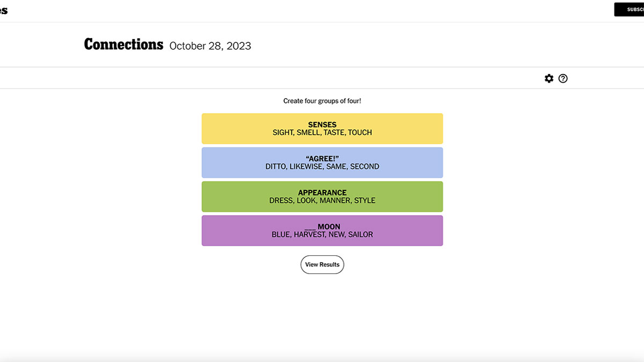644x362 pixels.
Task: Click the word TOUCH in yellow group
Action: pos(360,132)
